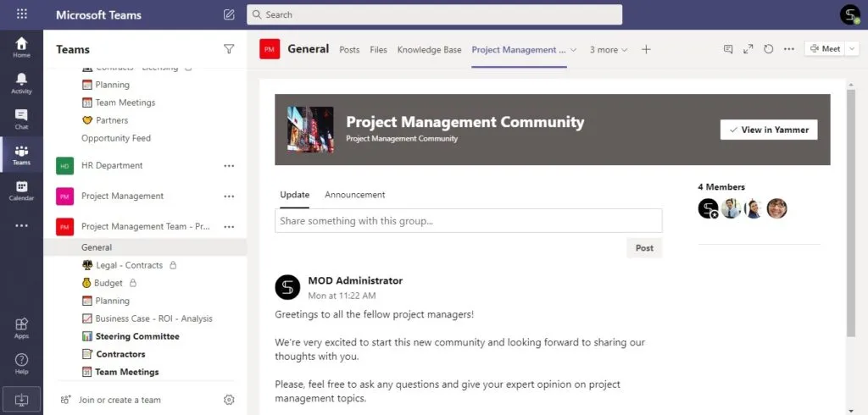Click the fourth member avatar with glasses

(776, 208)
